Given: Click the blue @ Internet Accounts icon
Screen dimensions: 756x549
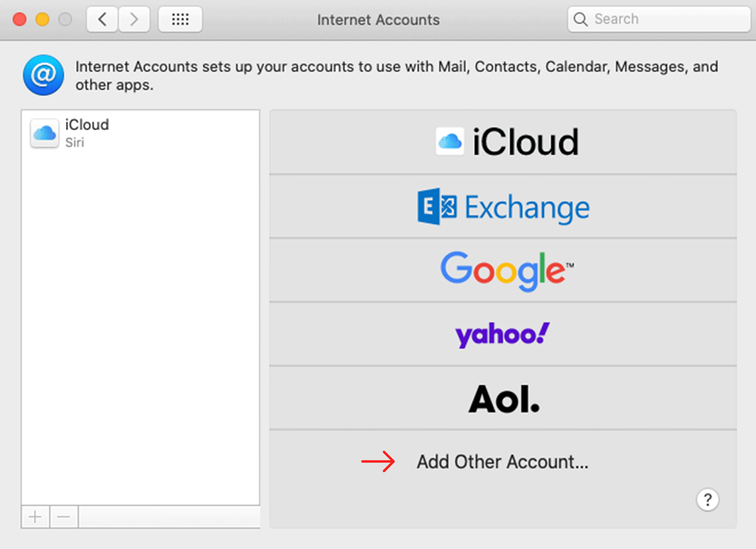Looking at the screenshot, I should point(43,75).
